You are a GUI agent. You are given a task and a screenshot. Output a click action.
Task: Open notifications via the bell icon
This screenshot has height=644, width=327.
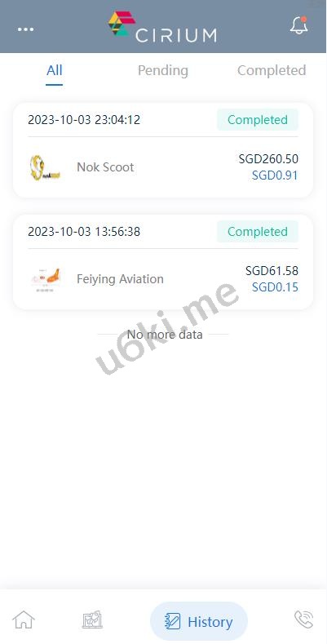(x=298, y=25)
